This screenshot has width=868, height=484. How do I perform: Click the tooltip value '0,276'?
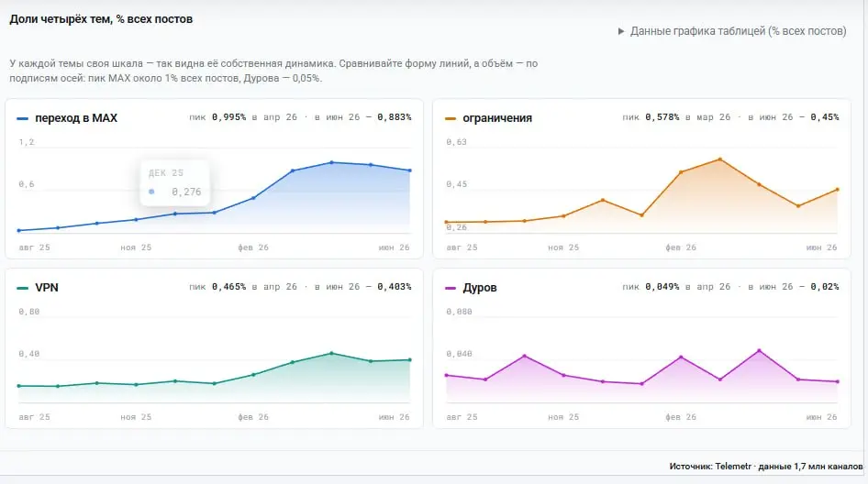186,192
